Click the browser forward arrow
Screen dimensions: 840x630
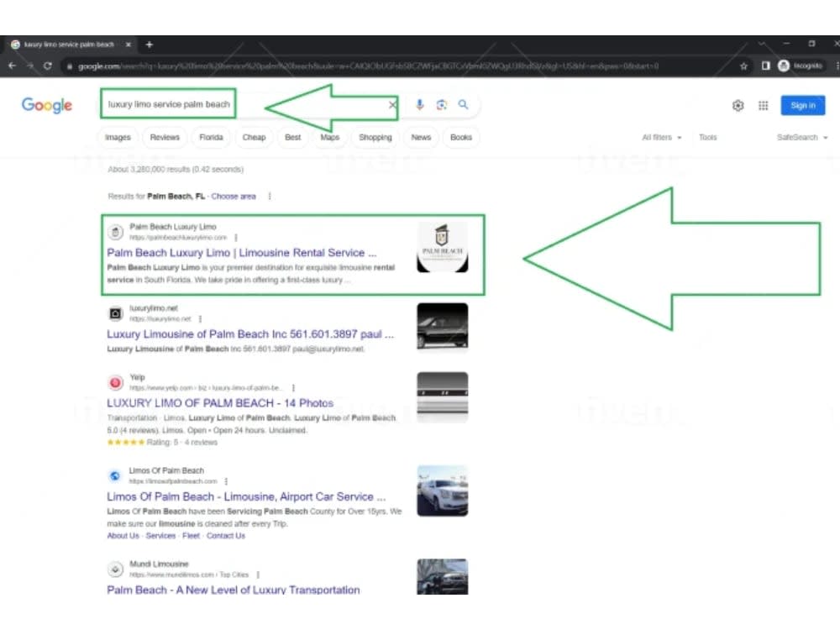[x=30, y=66]
